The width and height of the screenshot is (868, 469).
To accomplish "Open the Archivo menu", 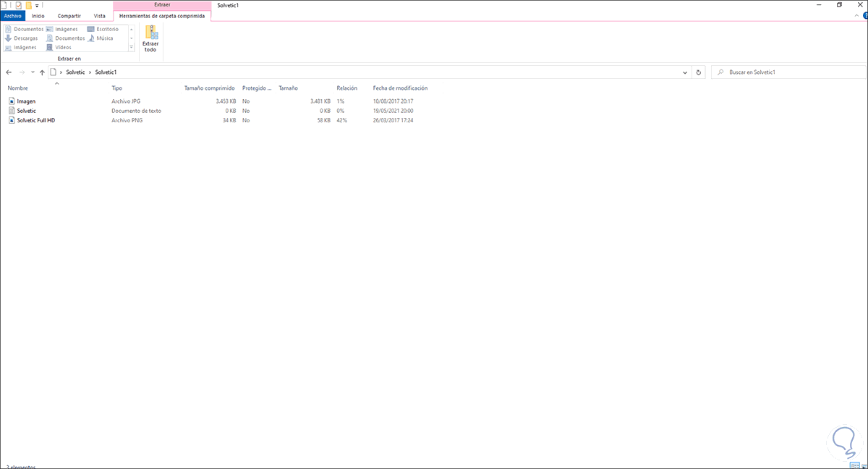I will tap(12, 15).
